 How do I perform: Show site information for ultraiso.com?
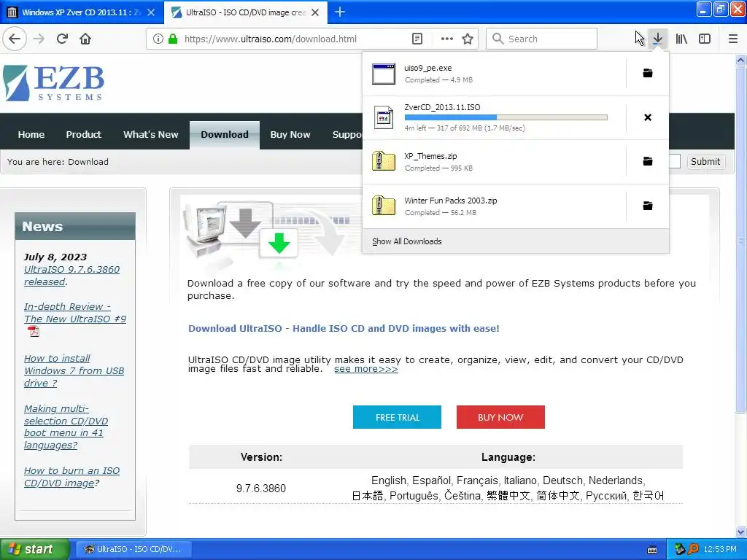[158, 39]
